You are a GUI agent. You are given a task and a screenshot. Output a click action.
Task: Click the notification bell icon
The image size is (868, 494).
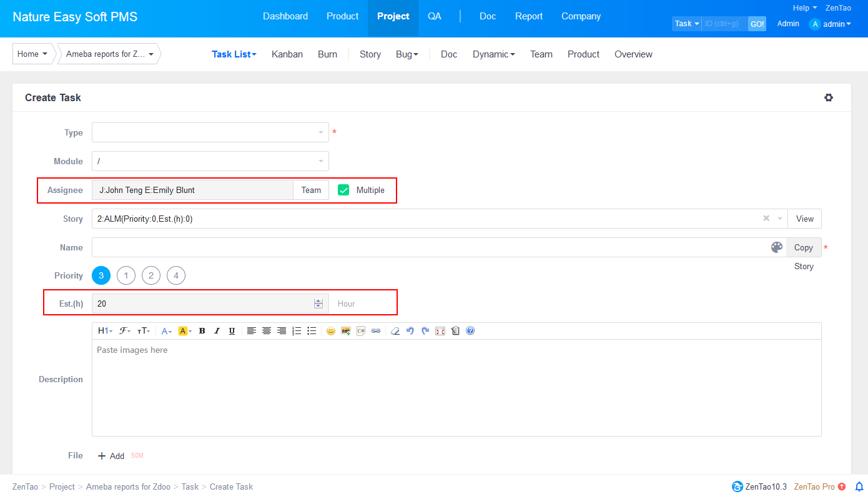pyautogui.click(x=859, y=487)
